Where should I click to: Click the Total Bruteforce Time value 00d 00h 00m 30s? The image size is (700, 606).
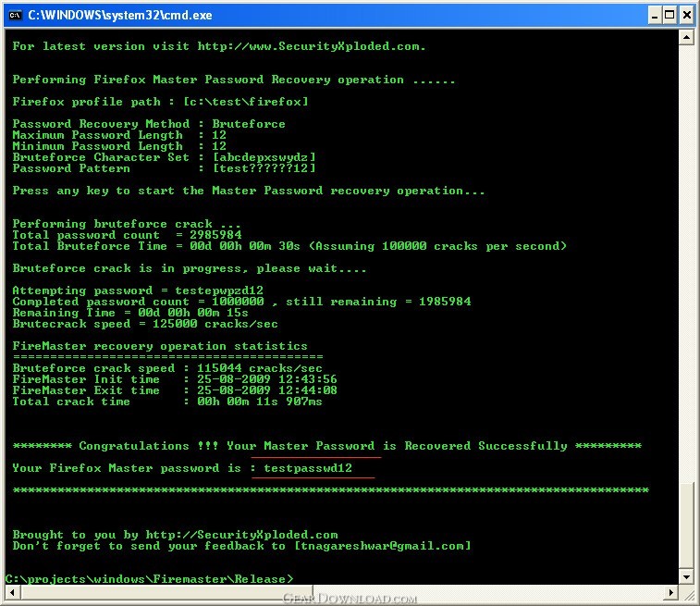pos(245,246)
